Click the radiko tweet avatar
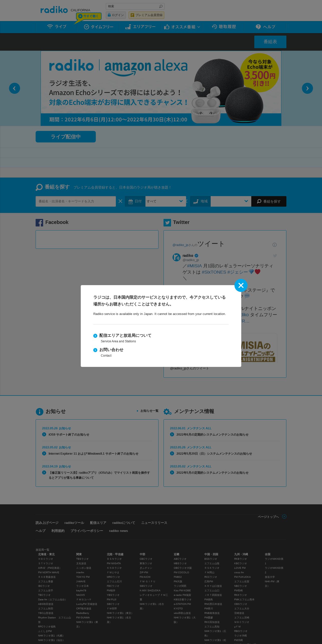 [x=177, y=257]
